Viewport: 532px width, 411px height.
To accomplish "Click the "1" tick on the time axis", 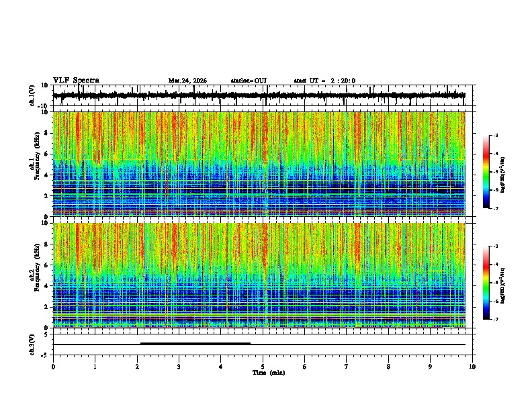I will point(95,367).
